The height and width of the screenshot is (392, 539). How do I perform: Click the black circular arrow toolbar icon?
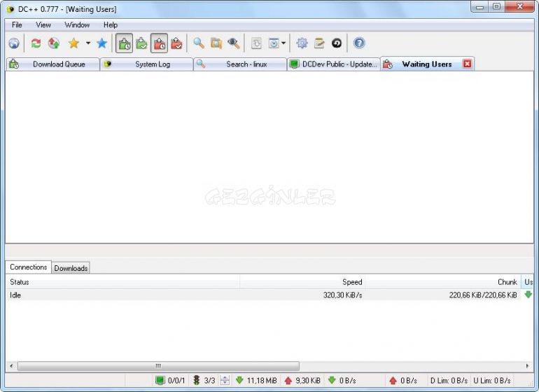tap(337, 43)
